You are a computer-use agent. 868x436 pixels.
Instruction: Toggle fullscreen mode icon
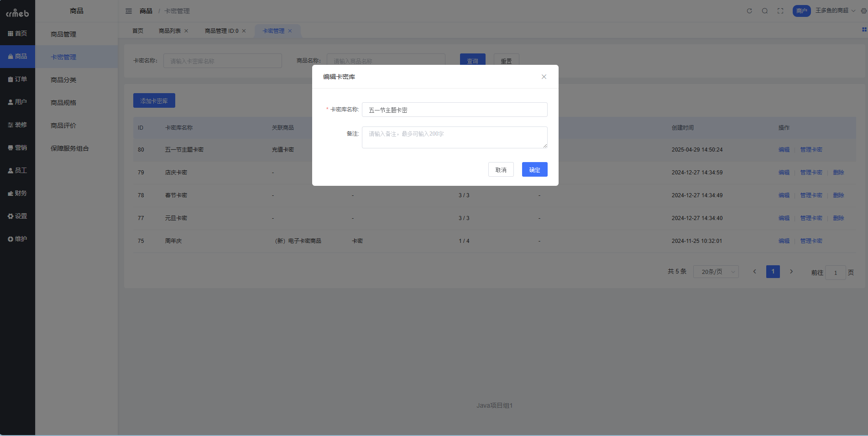[x=780, y=11]
